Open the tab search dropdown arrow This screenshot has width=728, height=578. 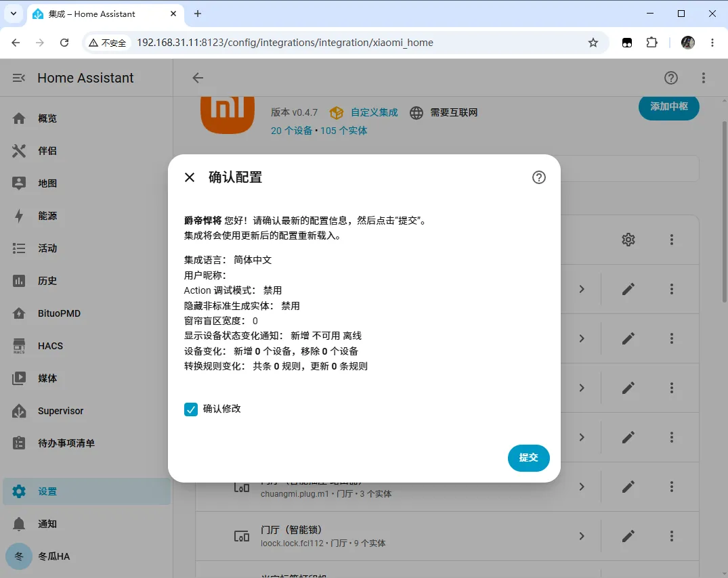14,14
